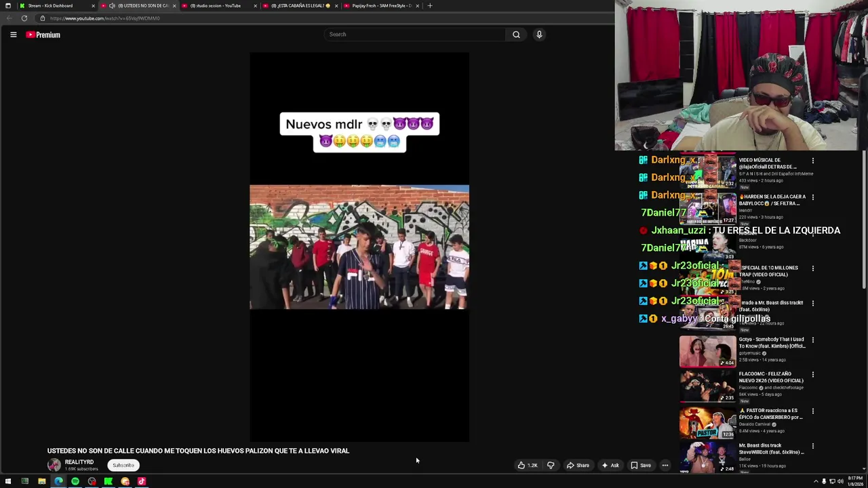Viewport: 868px width, 488px height.
Task: Switch to the ¿ESTA CABAÑA ES LEGAL? tab
Action: (x=300, y=5)
